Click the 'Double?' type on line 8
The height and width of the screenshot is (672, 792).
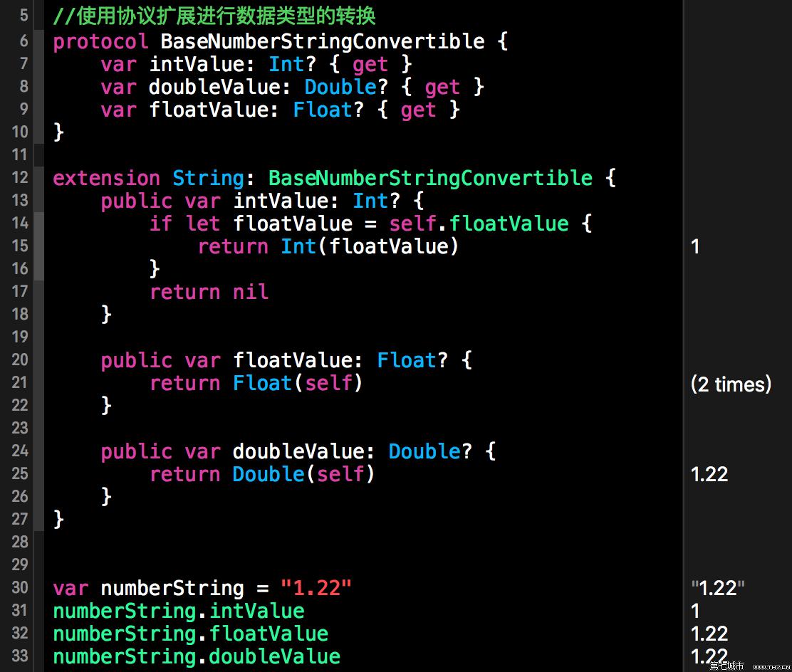tap(346, 87)
